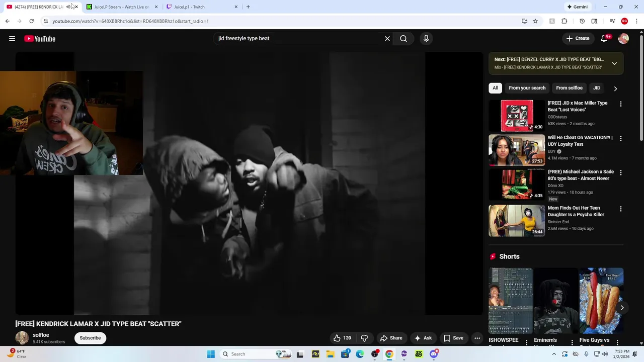This screenshot has width=644, height=362.
Task: Open options for Eminem's short
Action: (x=572, y=342)
